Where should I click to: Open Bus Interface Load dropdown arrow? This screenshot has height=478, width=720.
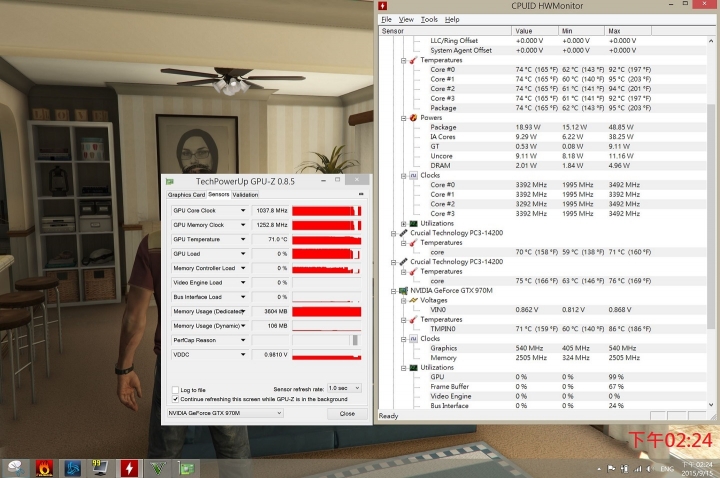click(x=243, y=297)
